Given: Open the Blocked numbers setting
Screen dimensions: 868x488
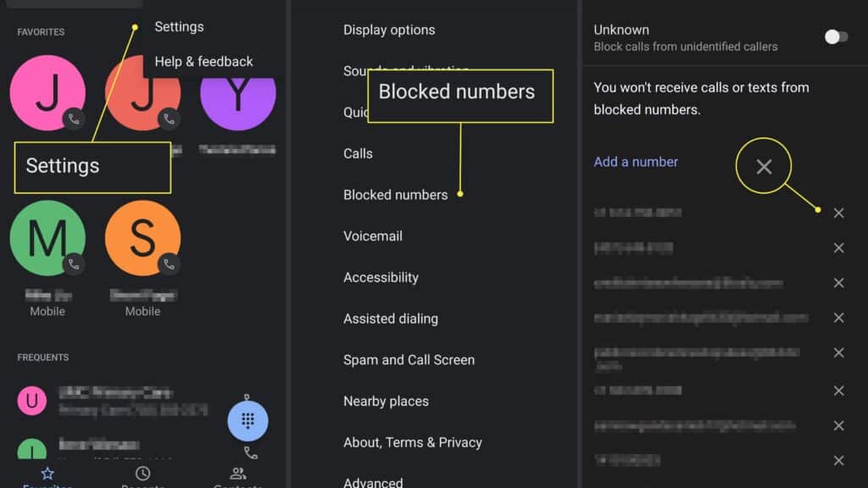Looking at the screenshot, I should [395, 195].
